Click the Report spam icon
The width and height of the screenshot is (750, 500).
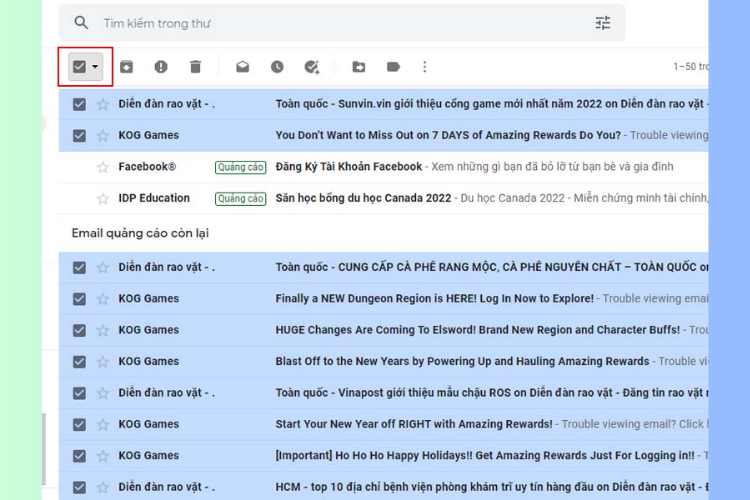[x=161, y=67]
